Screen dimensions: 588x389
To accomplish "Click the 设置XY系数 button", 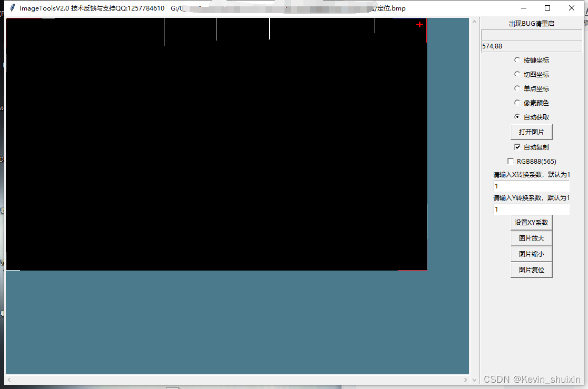I will coord(532,223).
